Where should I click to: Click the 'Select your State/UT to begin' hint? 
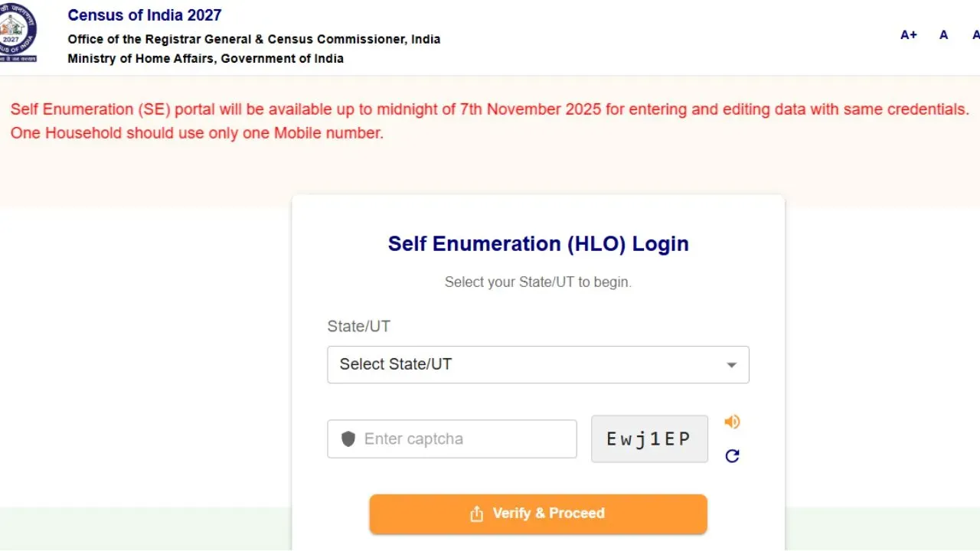click(x=538, y=282)
